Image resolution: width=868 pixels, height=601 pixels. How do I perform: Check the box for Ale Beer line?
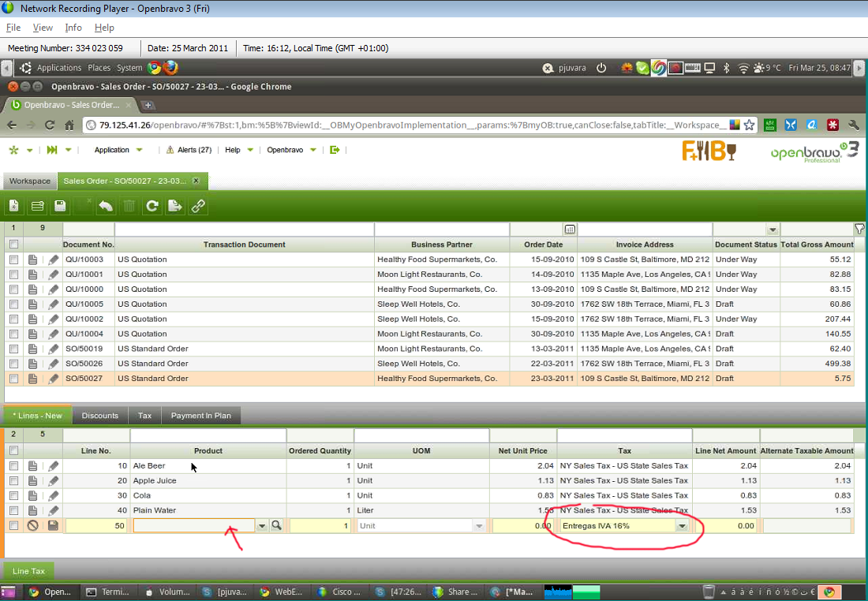tap(14, 466)
